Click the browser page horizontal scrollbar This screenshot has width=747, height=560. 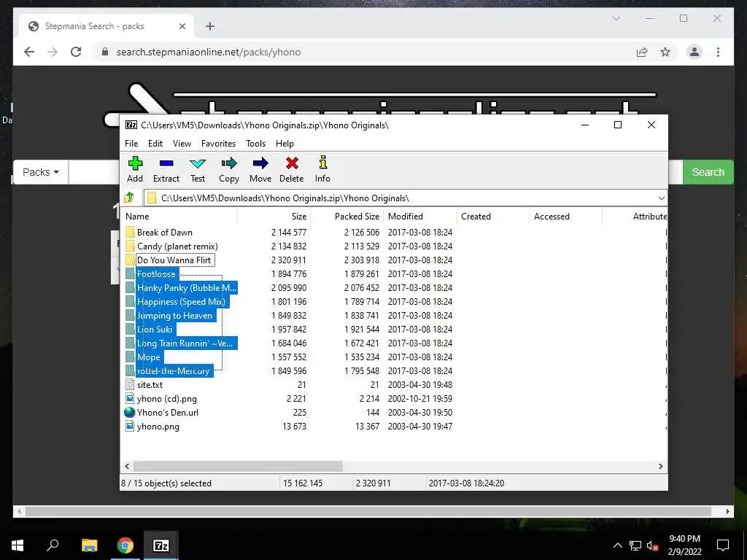[368, 511]
